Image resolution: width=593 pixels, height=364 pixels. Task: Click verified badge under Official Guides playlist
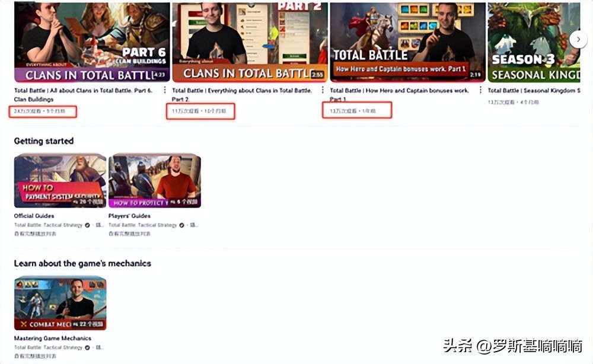(x=87, y=225)
